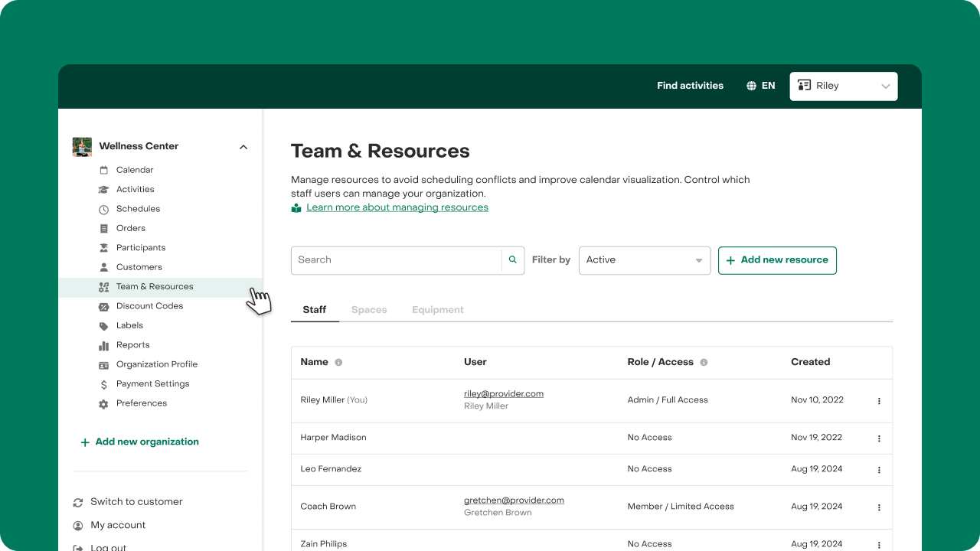Switch to the Spaces tab

(x=369, y=310)
